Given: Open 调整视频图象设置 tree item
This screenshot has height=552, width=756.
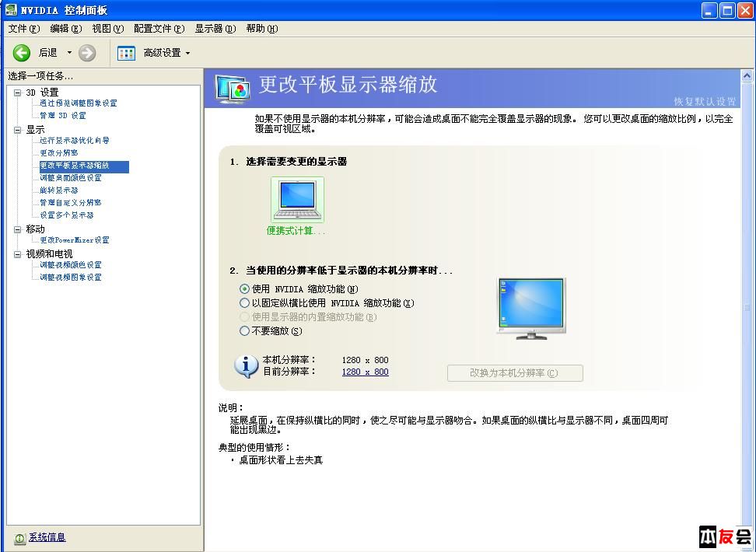Looking at the screenshot, I should (x=71, y=278).
